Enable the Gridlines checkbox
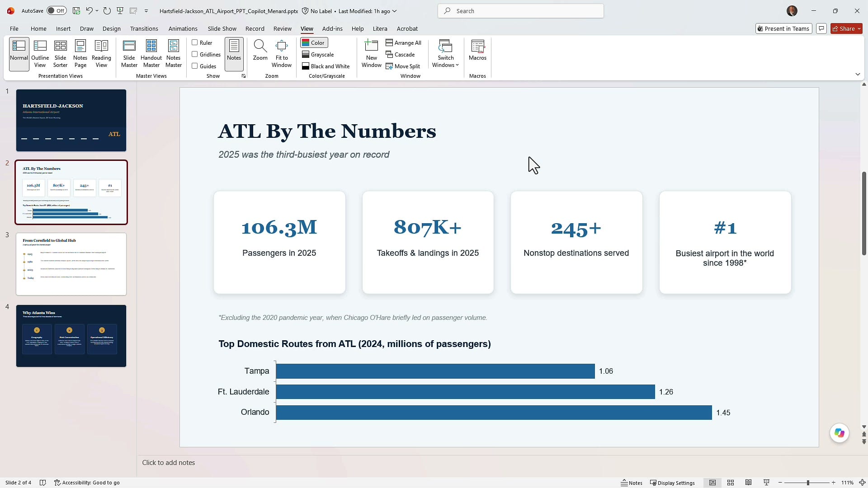Screen dimensions: 868x488 195,54
